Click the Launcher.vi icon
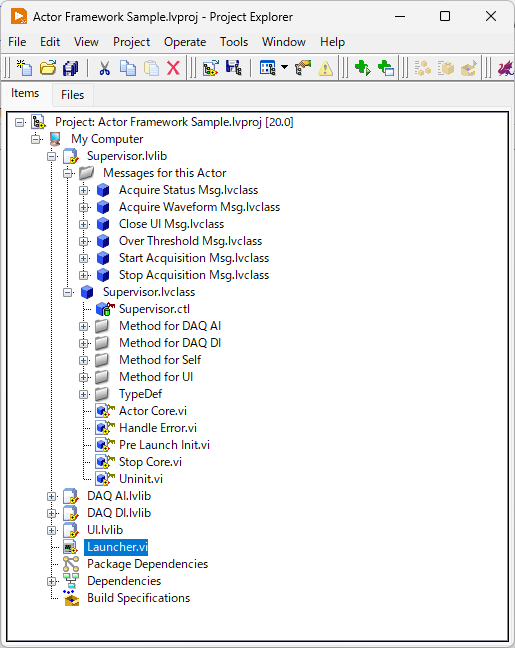 coord(71,547)
